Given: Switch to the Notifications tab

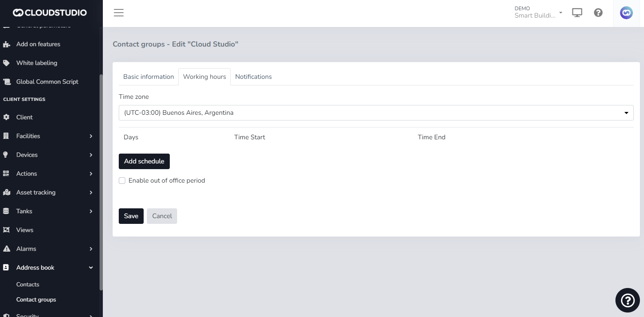Looking at the screenshot, I should [x=253, y=77].
